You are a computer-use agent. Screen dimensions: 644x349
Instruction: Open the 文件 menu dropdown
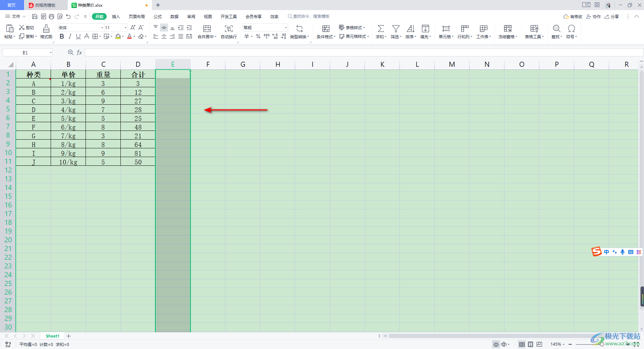point(16,16)
